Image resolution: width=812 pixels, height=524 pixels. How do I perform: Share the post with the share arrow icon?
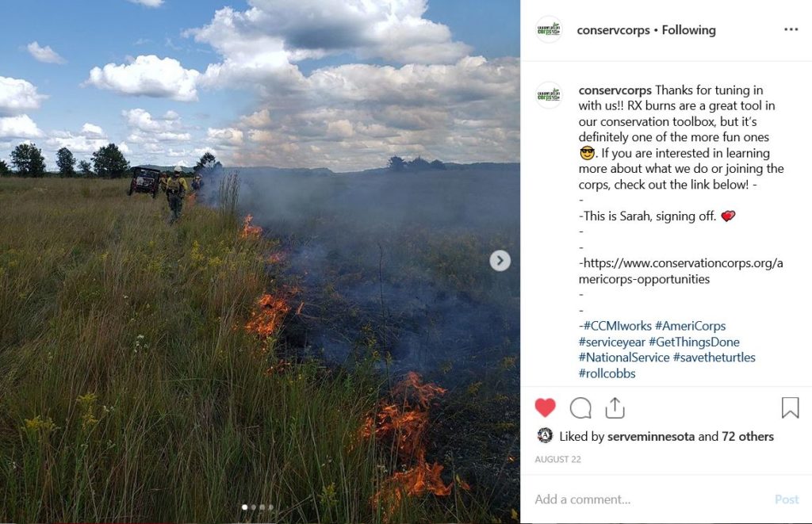(615, 408)
